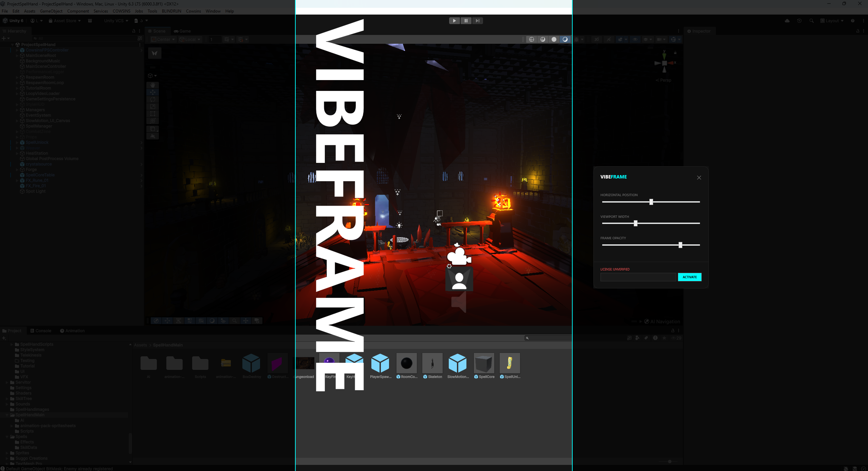Image resolution: width=868 pixels, height=471 pixels.
Task: Select the Hand view tool
Action: point(153,85)
